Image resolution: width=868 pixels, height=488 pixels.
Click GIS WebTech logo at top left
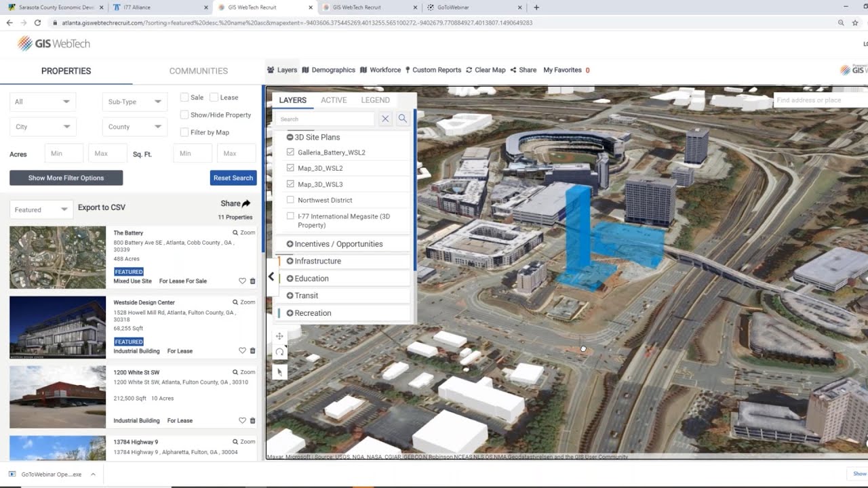[x=54, y=44]
